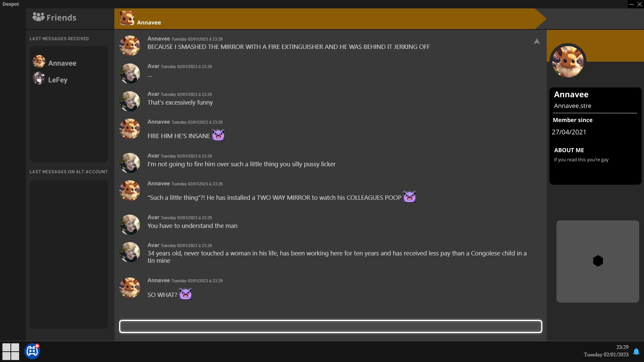Open the Friends panel icon

(38, 17)
